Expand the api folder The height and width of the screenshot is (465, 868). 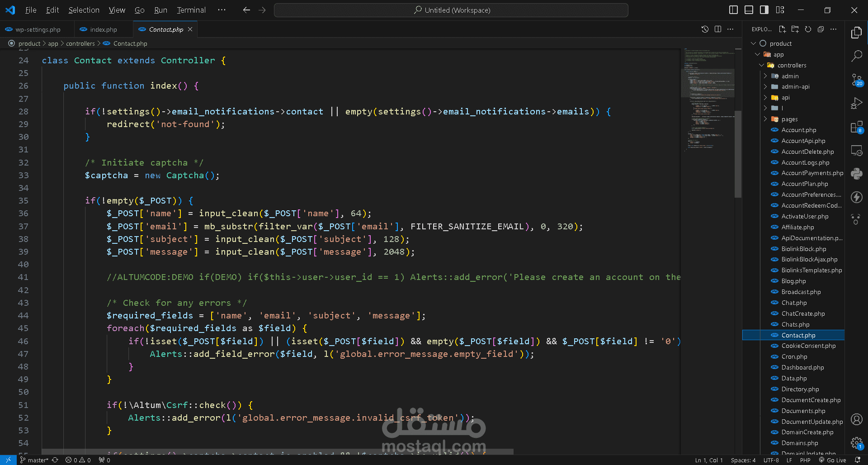[765, 98]
